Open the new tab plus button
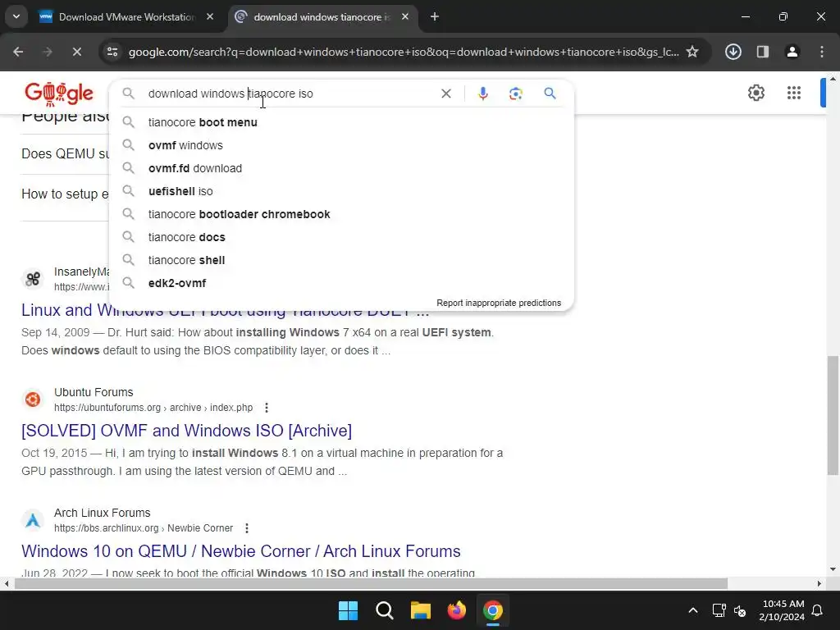The width and height of the screenshot is (840, 630). pyautogui.click(x=435, y=16)
